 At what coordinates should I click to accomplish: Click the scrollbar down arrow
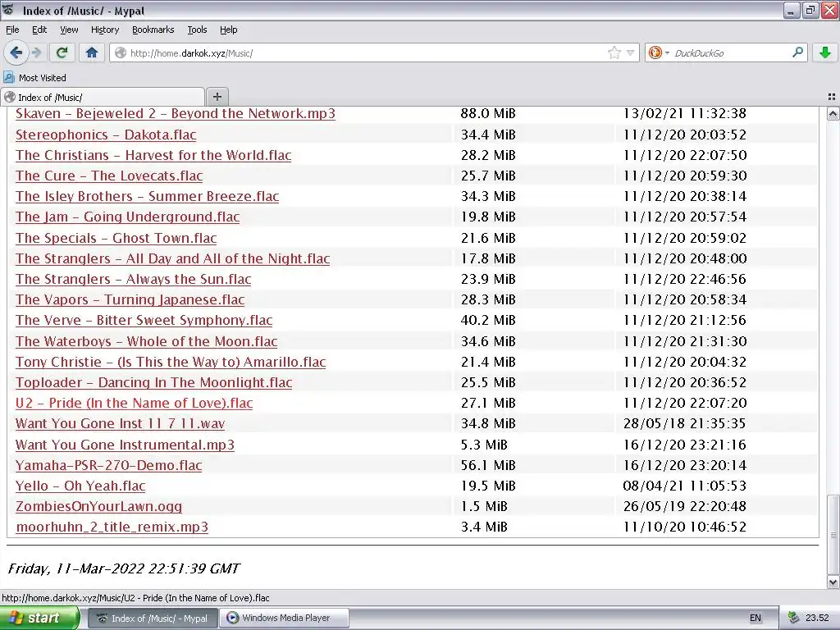tap(833, 582)
